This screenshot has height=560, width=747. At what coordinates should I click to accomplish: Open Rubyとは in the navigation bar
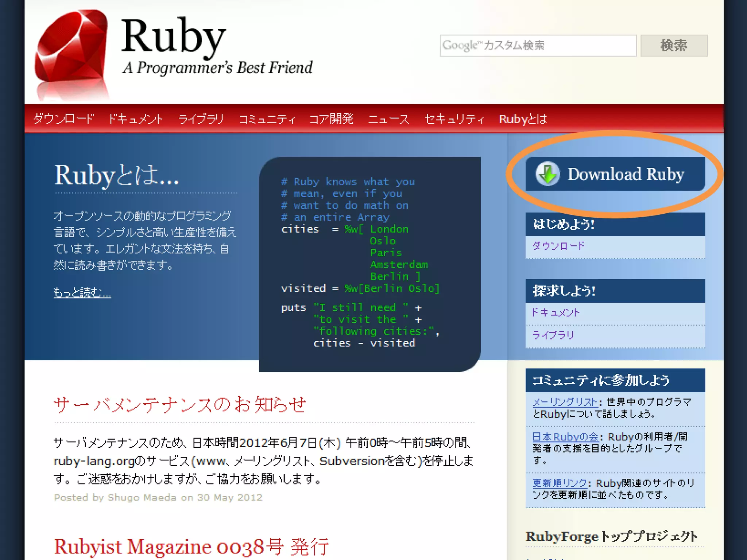point(523,119)
